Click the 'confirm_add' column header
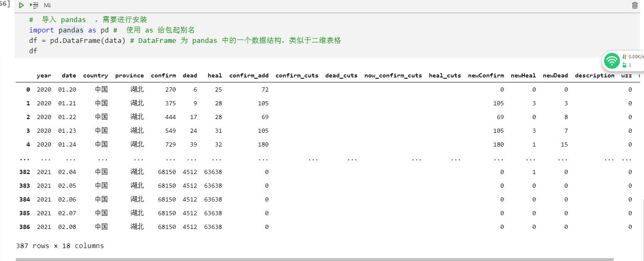This screenshot has width=644, height=261. coord(249,75)
